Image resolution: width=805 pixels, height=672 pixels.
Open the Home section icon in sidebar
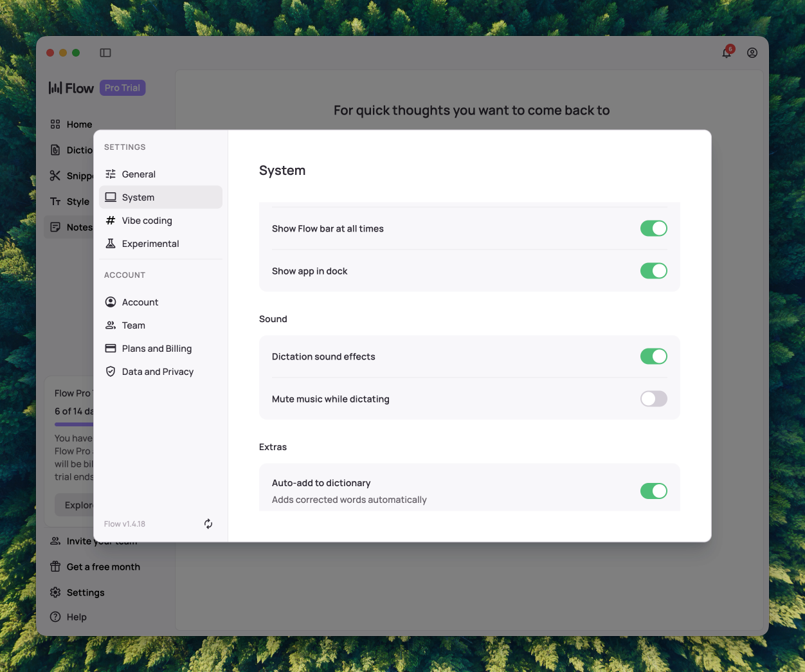coord(56,124)
